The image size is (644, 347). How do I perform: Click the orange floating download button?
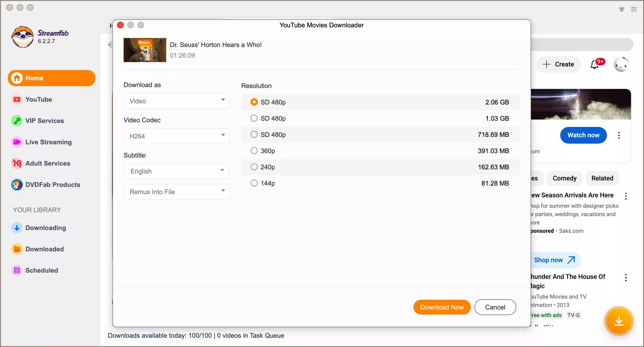click(x=619, y=321)
